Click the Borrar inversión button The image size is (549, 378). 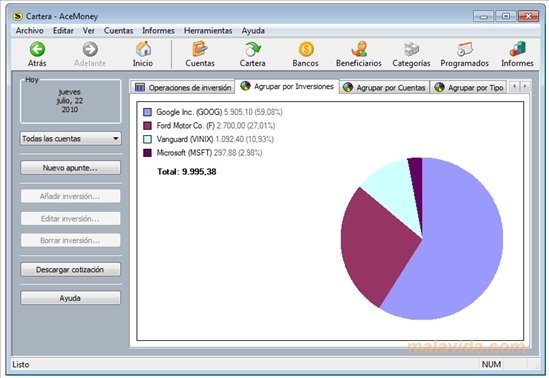click(x=70, y=240)
